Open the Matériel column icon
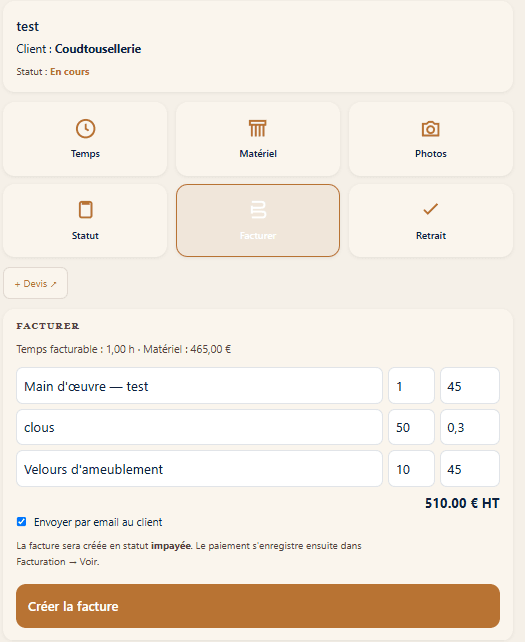 tap(258, 129)
